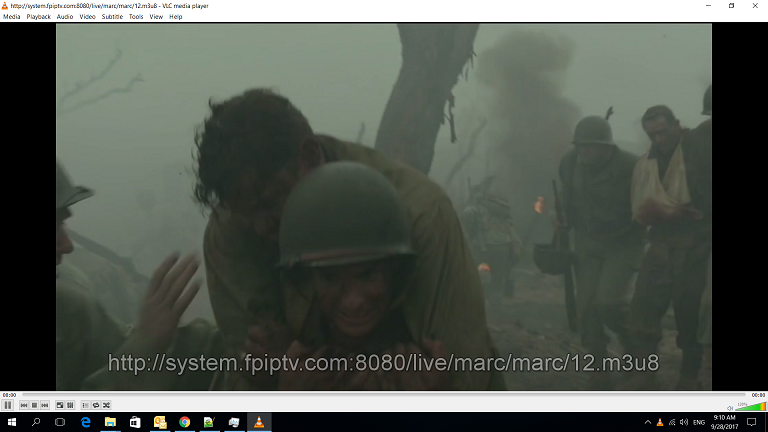The width and height of the screenshot is (768, 432).
Task: Open the Subtitle menu
Action: coord(112,17)
